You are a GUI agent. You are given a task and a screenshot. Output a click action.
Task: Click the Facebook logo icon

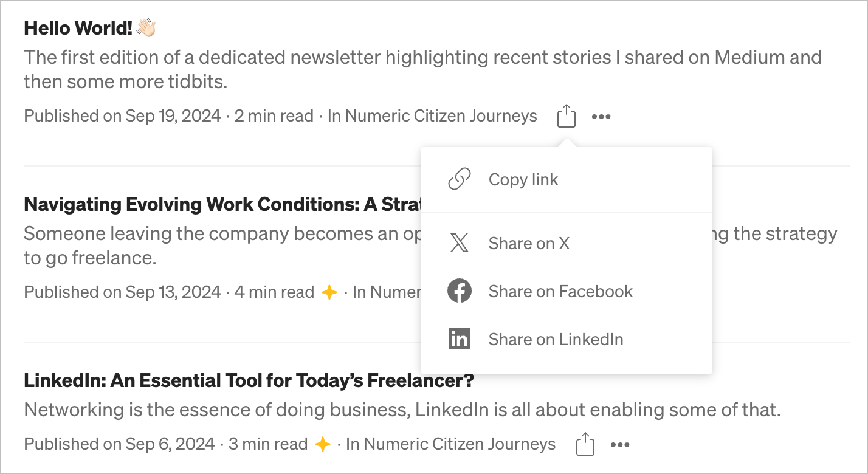tap(460, 291)
